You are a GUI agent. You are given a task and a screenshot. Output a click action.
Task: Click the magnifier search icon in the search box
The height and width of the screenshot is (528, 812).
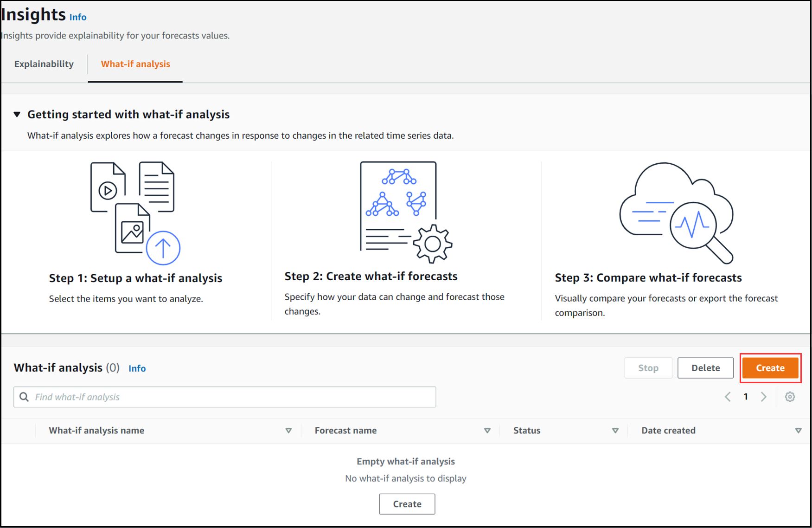24,397
